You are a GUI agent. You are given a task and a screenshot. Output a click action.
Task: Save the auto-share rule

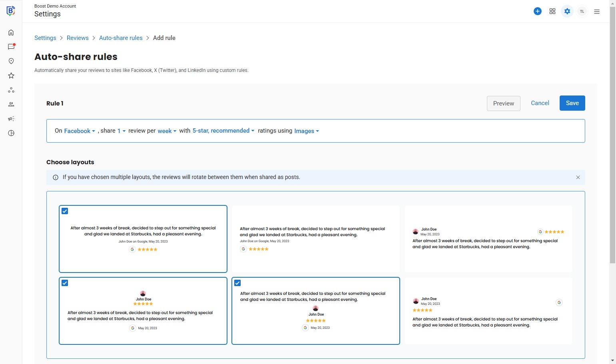572,103
